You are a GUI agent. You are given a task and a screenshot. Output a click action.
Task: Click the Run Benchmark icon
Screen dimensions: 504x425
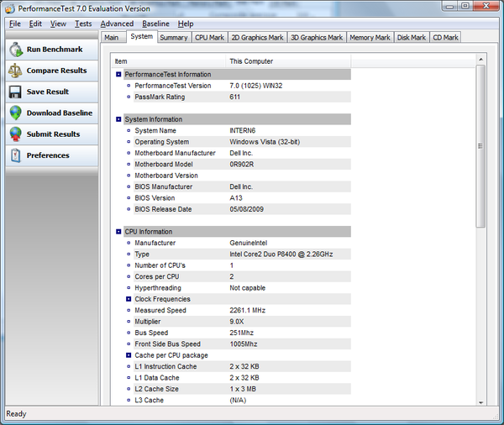pyautogui.click(x=16, y=50)
